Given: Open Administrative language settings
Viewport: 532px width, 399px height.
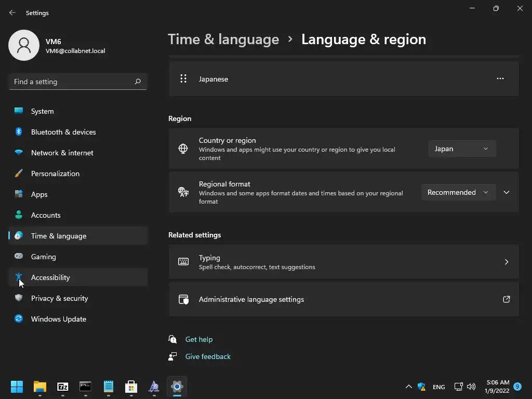Looking at the screenshot, I should 344,299.
